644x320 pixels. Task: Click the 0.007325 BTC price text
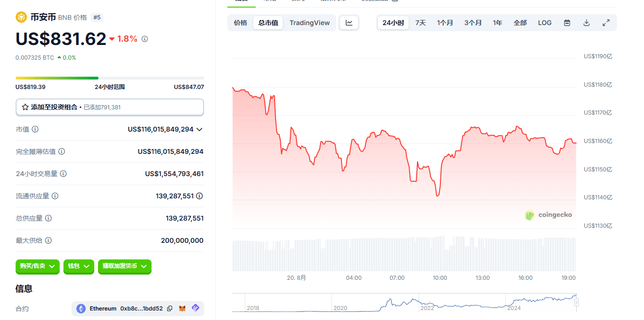pos(35,58)
